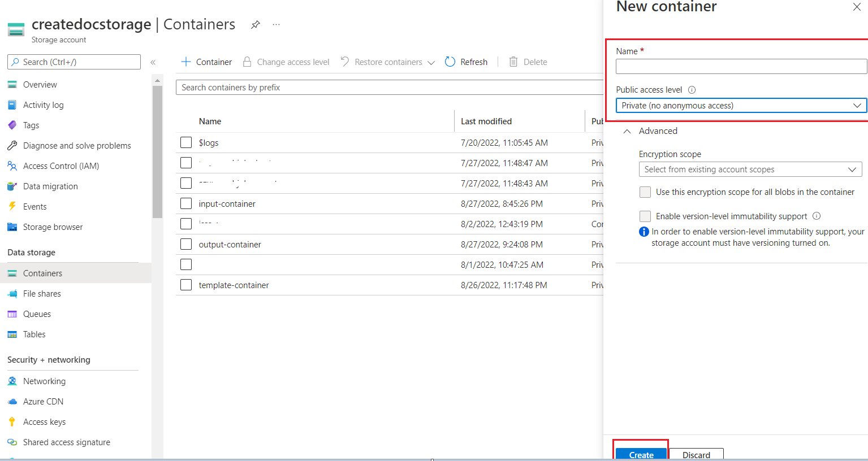This screenshot has height=461, width=868.
Task: Tick the checkbox for template-container
Action: click(186, 285)
